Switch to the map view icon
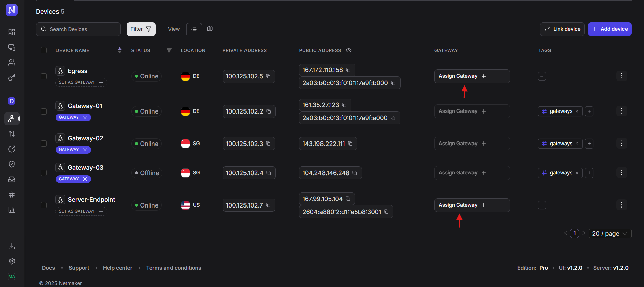 coord(210,29)
